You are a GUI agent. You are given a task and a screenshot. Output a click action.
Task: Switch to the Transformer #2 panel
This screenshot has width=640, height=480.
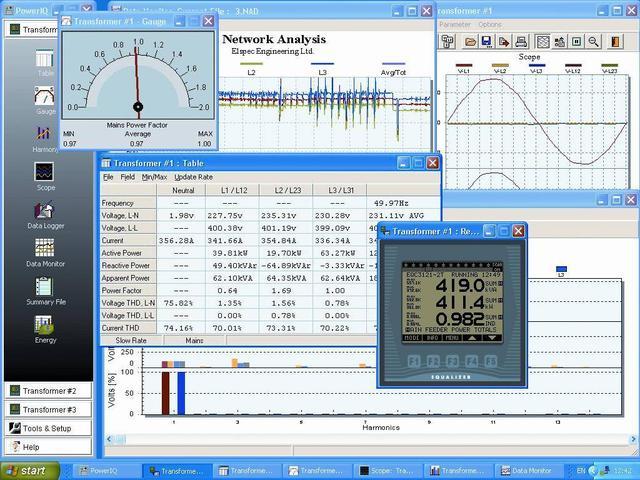click(x=48, y=391)
